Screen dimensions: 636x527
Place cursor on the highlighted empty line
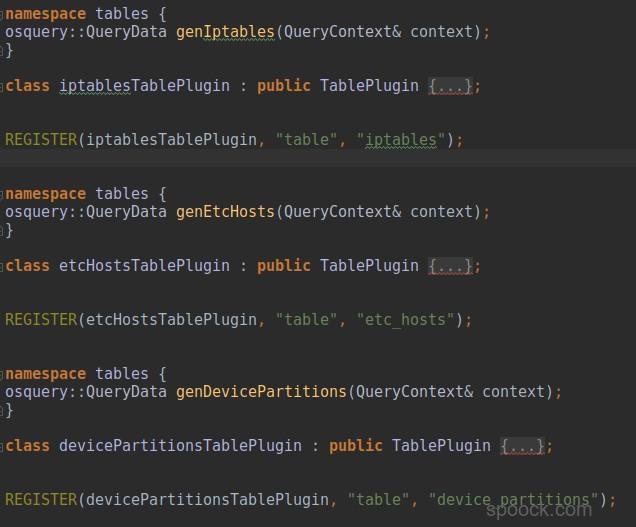318,158
